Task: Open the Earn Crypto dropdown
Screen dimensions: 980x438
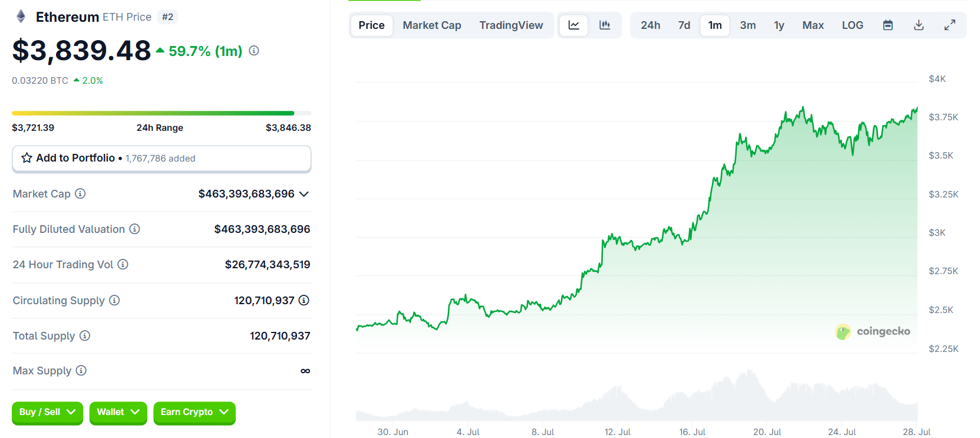Action: coord(194,412)
